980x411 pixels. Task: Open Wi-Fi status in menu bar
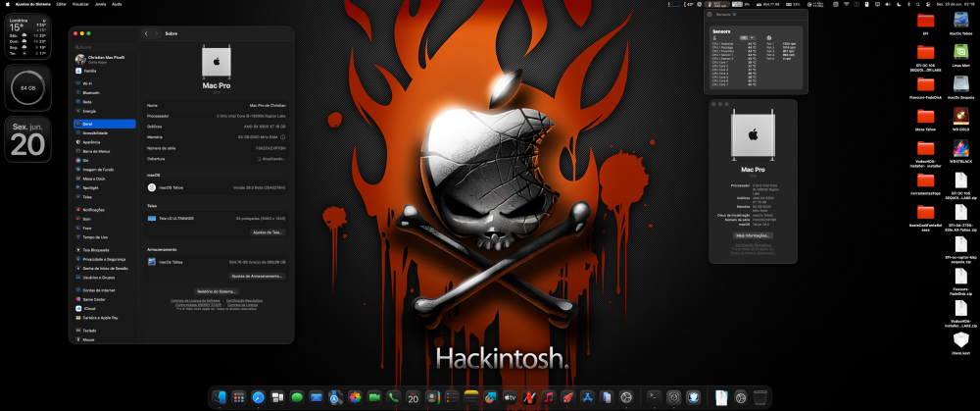[x=847, y=4]
